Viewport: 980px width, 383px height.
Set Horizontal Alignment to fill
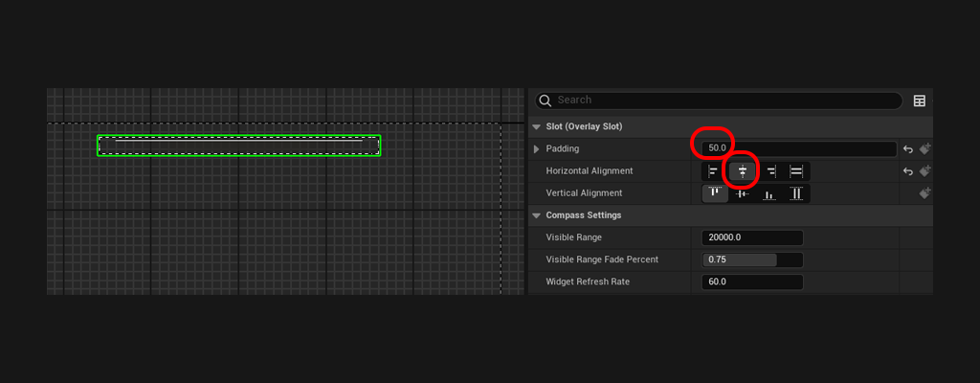(x=796, y=171)
